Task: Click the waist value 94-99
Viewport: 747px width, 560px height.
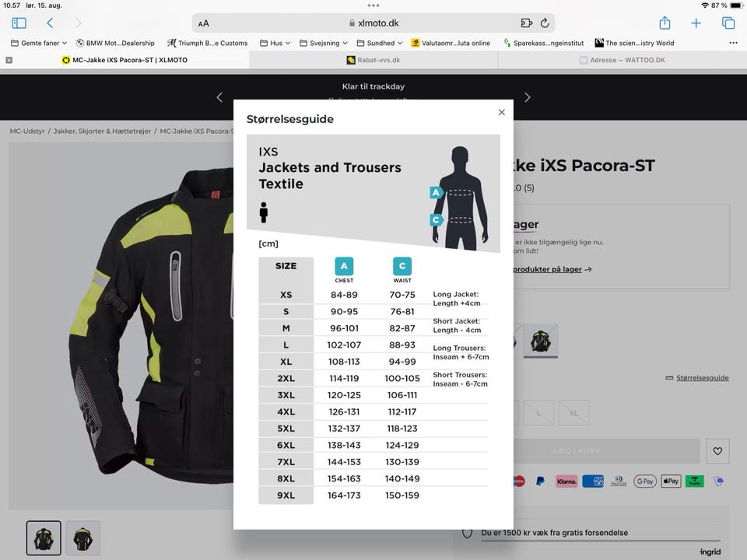Action: pyautogui.click(x=402, y=362)
